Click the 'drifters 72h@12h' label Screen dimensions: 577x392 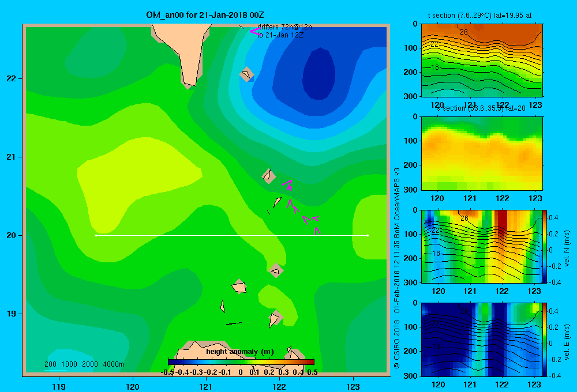click(x=284, y=27)
